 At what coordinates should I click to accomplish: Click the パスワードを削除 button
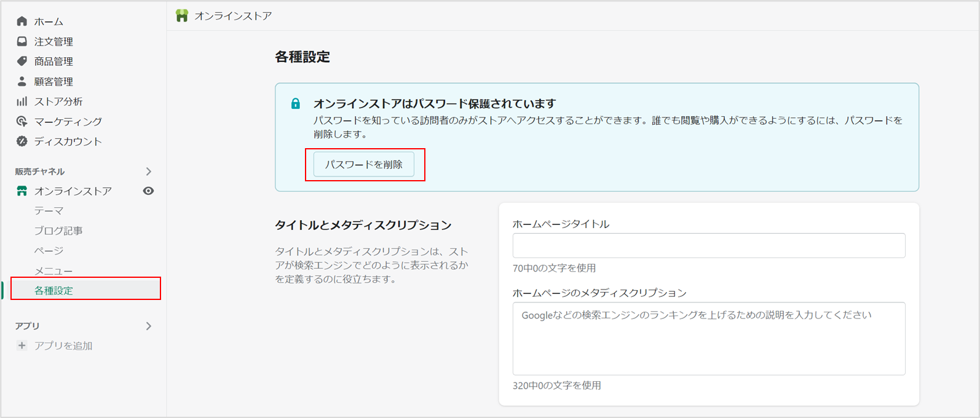364,165
